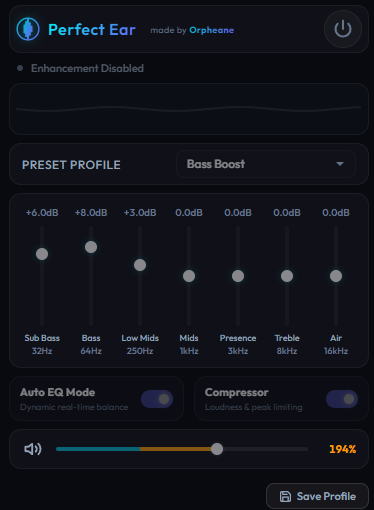Toggle the Auto EQ Mode switch
This screenshot has width=374, height=510.
coord(157,399)
